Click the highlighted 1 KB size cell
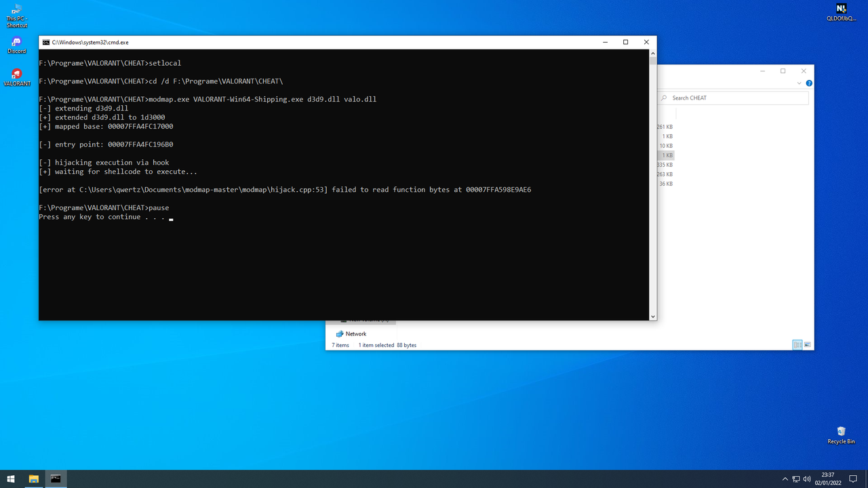The width and height of the screenshot is (868, 488). 667,155
